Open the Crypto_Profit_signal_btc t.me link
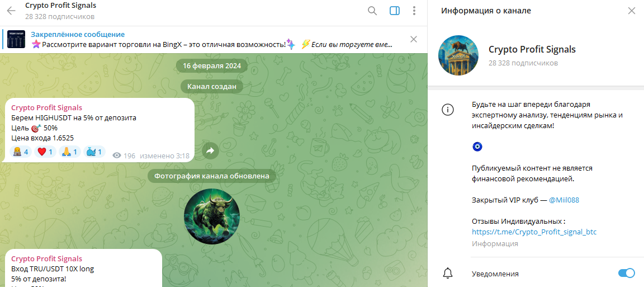 534,232
